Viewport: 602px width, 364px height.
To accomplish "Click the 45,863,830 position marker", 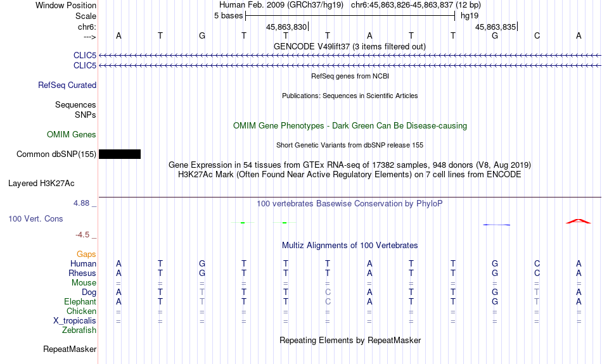I will point(286,27).
